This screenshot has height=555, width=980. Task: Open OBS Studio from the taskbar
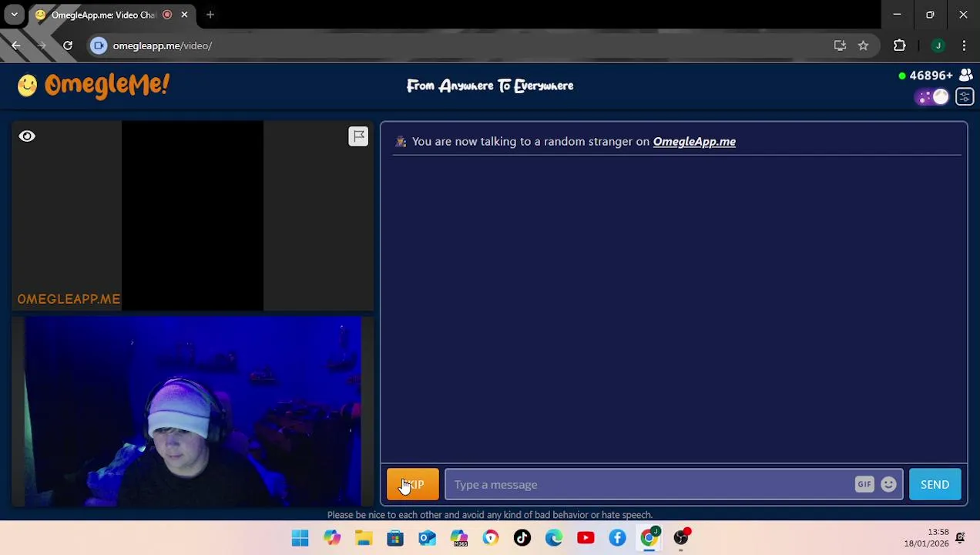tap(681, 537)
